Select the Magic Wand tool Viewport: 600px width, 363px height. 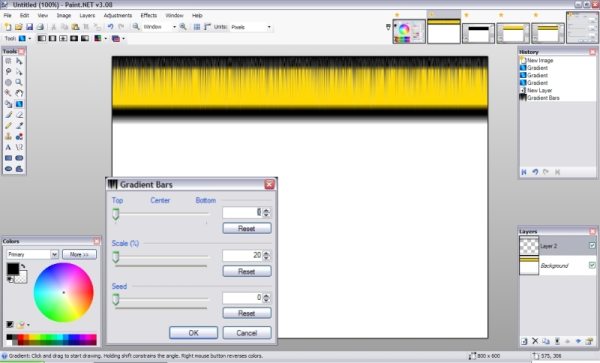8,93
